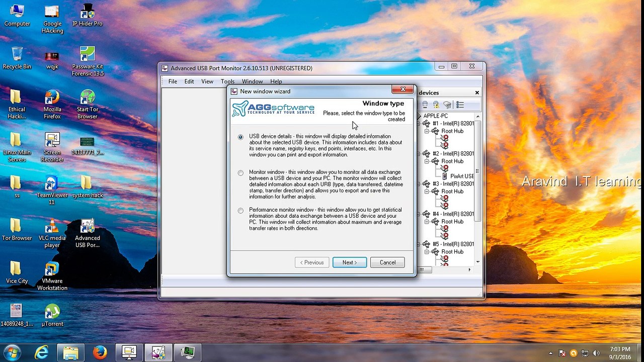Select the #2 Intel(R) 82801 controller entry
The width and height of the screenshot is (644, 362).
click(453, 154)
